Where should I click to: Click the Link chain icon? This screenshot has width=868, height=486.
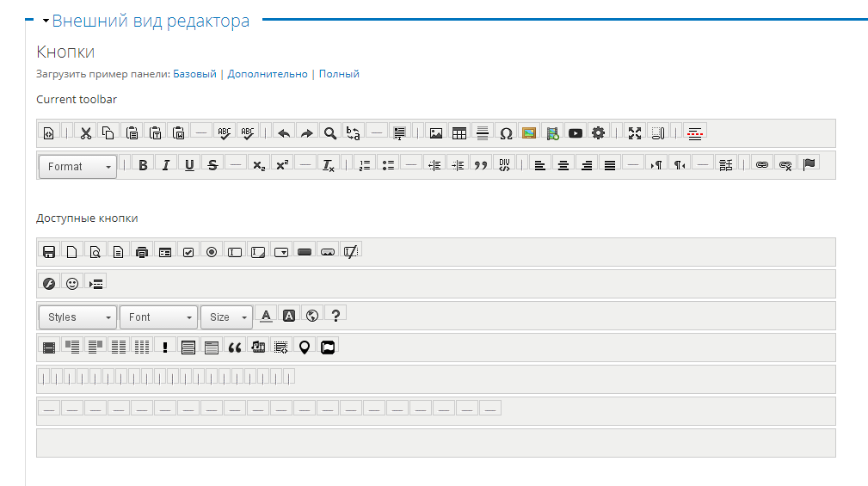click(x=761, y=165)
